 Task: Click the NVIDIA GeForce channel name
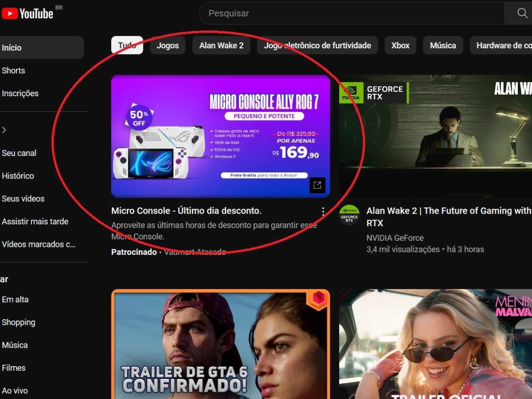[395, 238]
